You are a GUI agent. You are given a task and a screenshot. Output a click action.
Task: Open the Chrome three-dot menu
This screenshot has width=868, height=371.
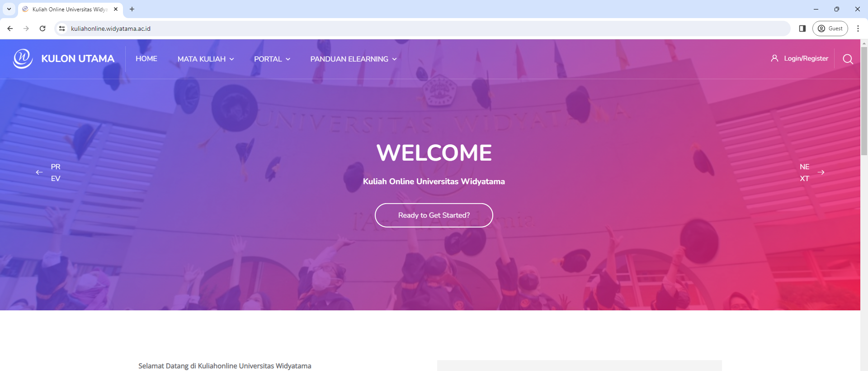858,29
